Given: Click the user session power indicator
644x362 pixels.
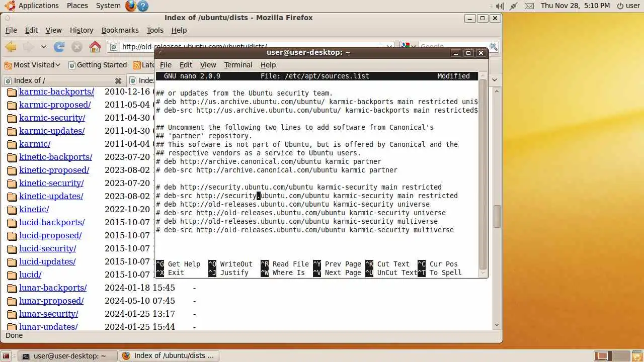Looking at the screenshot, I should click(x=628, y=6).
